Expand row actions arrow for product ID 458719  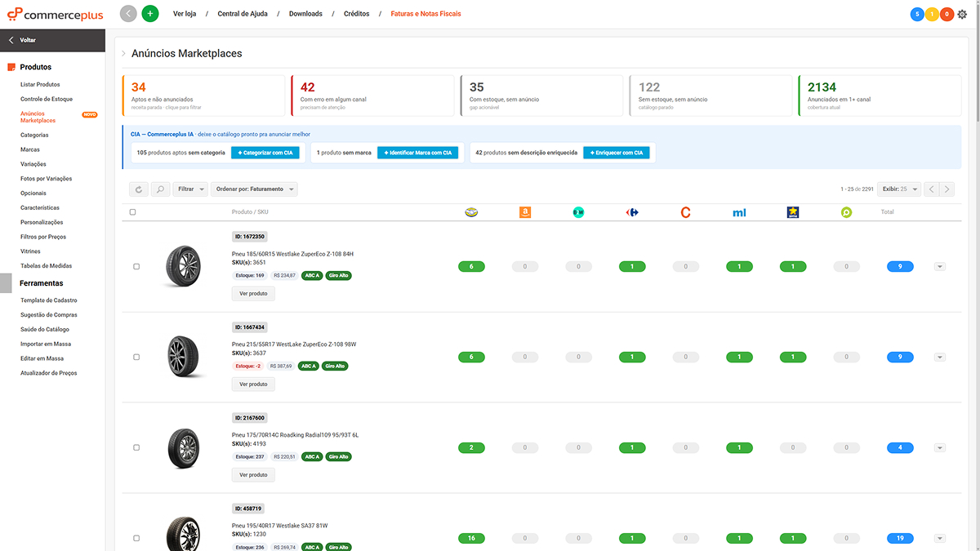[940, 539]
